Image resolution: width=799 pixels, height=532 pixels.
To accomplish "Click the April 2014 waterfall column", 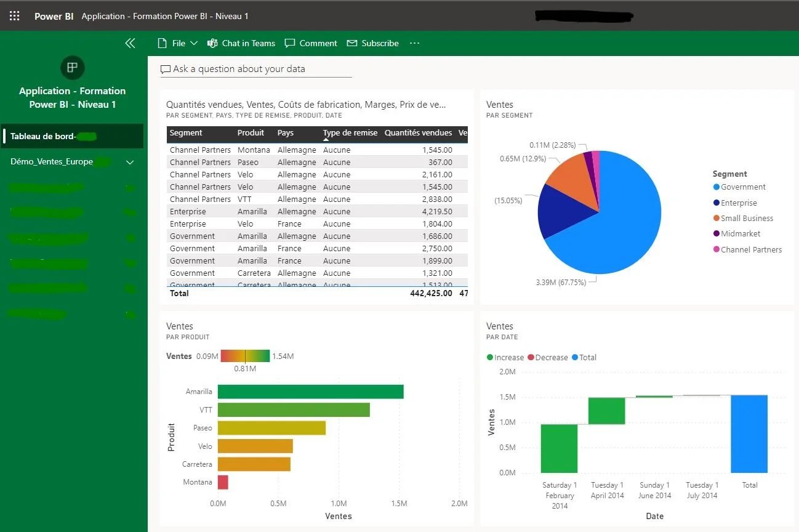I will (x=606, y=411).
